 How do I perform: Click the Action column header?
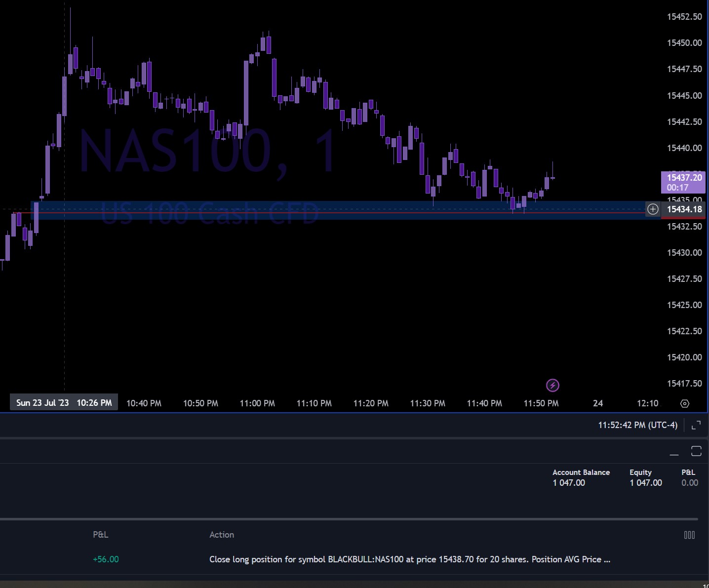pos(222,535)
